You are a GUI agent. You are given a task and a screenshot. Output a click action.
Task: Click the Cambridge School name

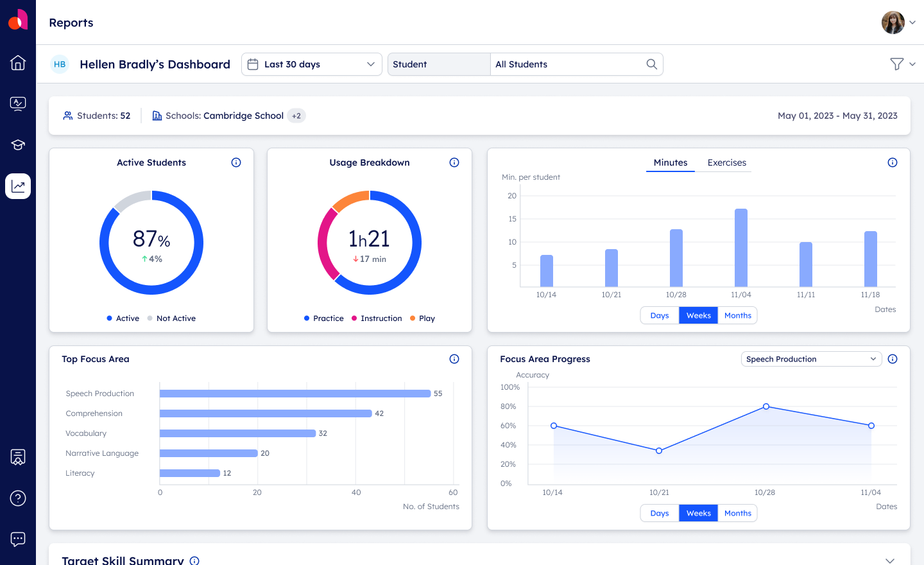pos(243,116)
